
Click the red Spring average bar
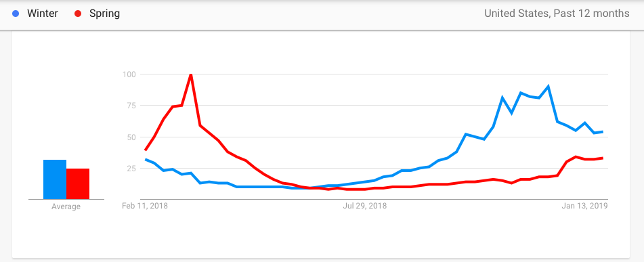point(78,184)
